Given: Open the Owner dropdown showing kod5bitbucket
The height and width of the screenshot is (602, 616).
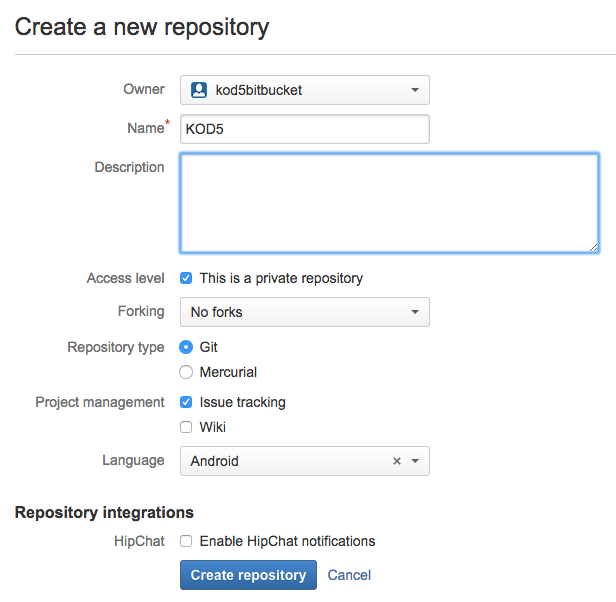Looking at the screenshot, I should pos(304,90).
